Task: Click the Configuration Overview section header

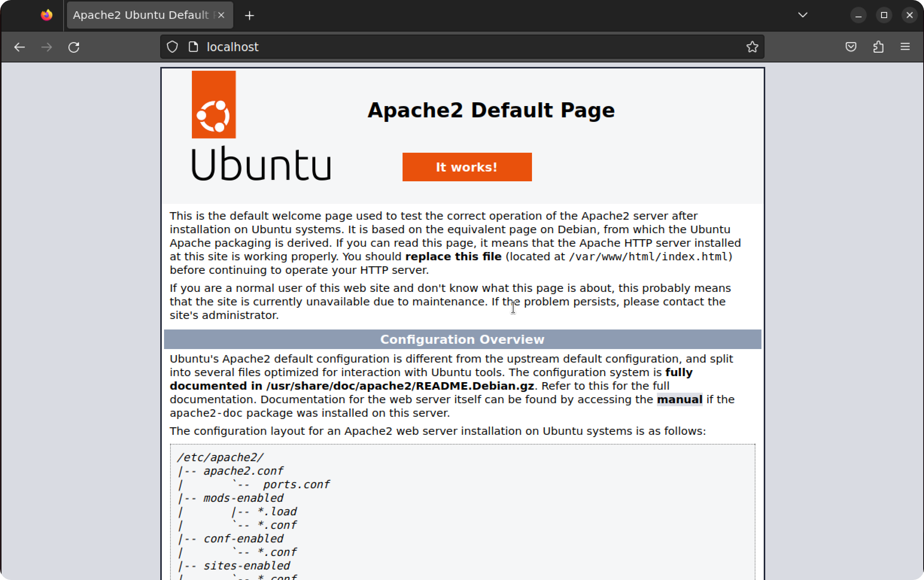Action: 462,339
